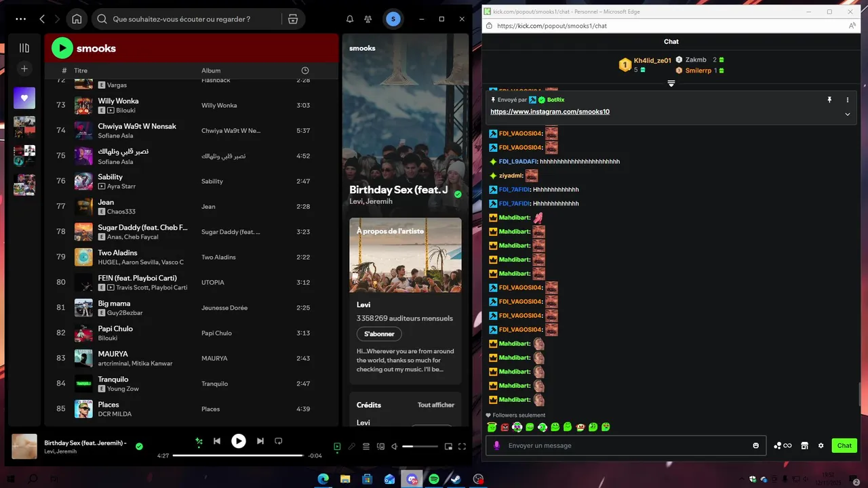Image resolution: width=868 pixels, height=488 pixels.
Task: Click the microphone icon in chat input
Action: point(497,445)
